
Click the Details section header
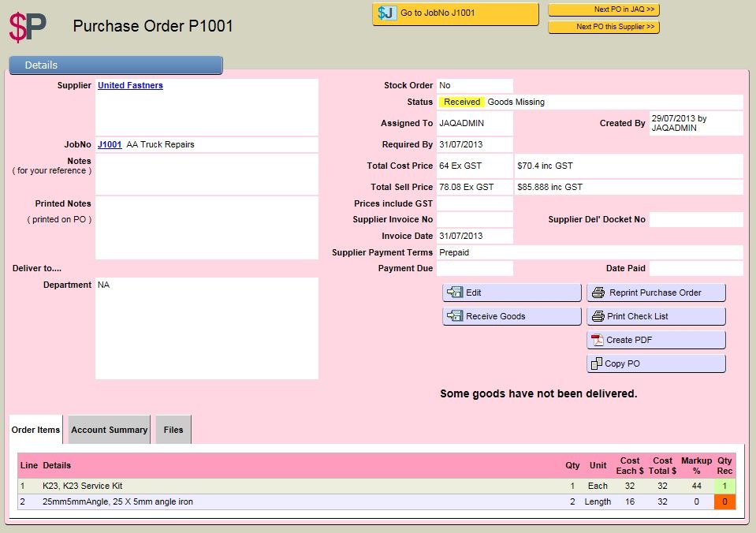[x=116, y=65]
